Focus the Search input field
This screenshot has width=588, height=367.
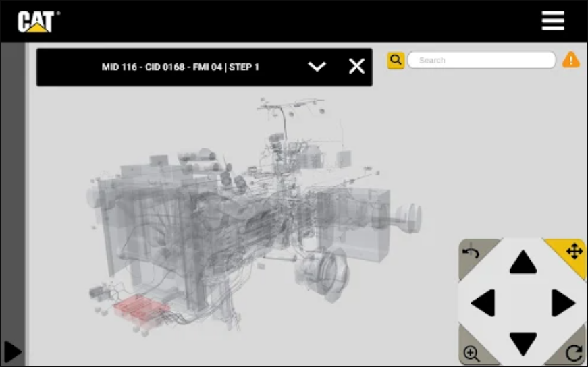tap(481, 60)
